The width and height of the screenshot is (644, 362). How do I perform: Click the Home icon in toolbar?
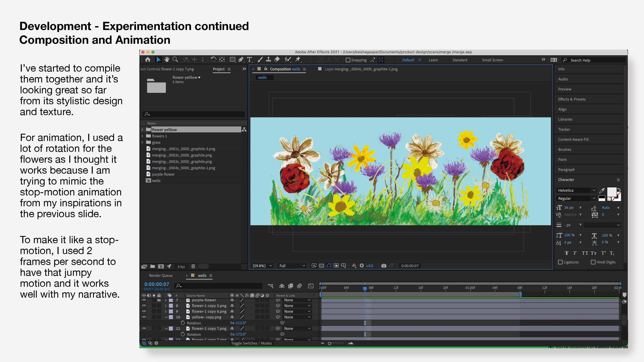tap(148, 59)
